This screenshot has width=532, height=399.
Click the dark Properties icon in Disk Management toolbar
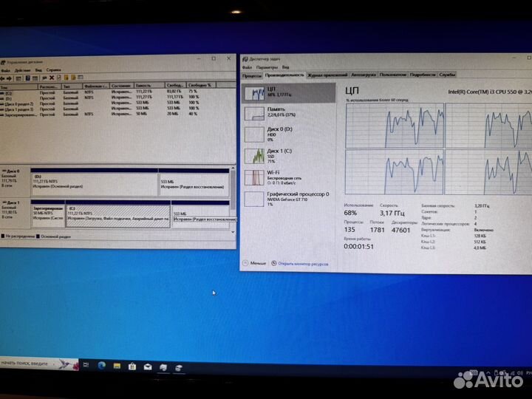point(28,78)
